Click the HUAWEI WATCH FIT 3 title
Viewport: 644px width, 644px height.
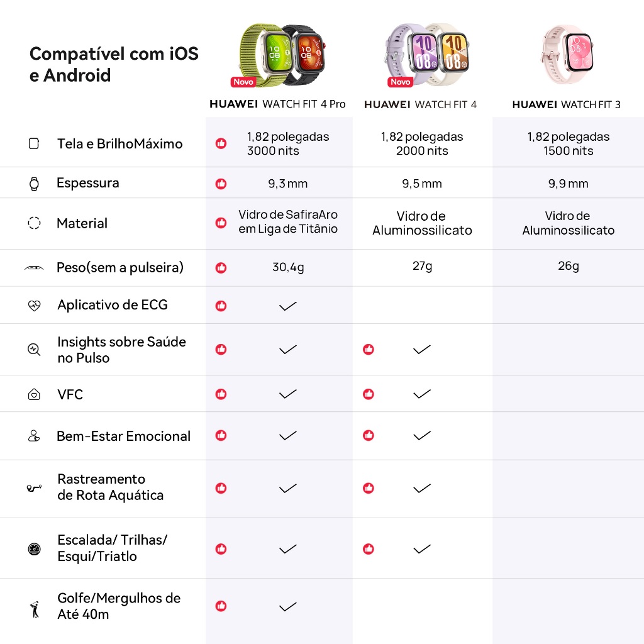click(x=567, y=105)
